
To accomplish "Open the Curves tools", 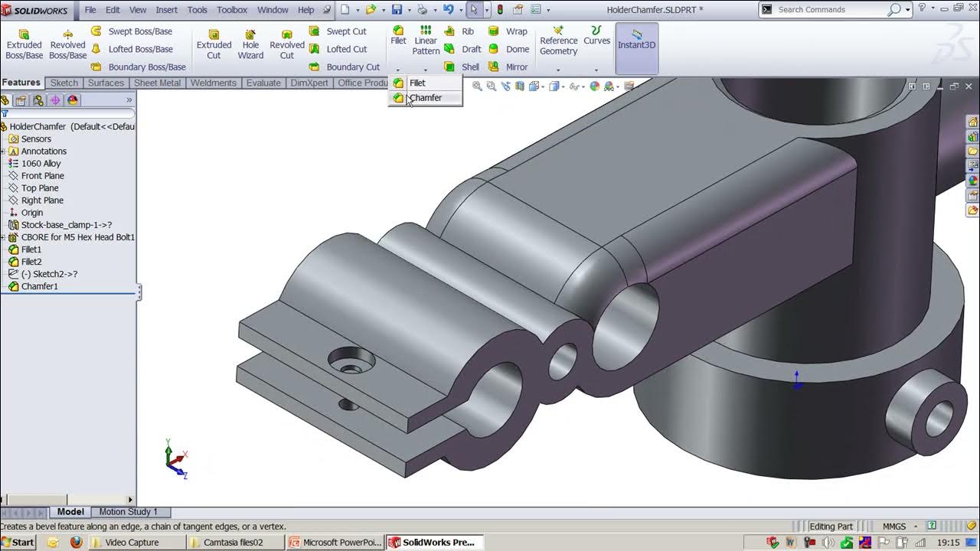I will (596, 35).
